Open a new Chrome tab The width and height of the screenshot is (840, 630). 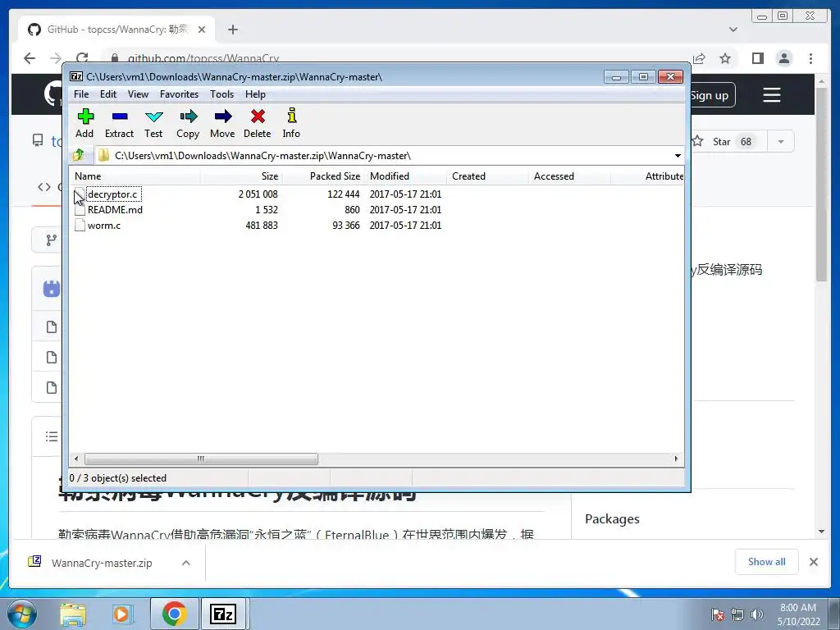[x=232, y=30]
